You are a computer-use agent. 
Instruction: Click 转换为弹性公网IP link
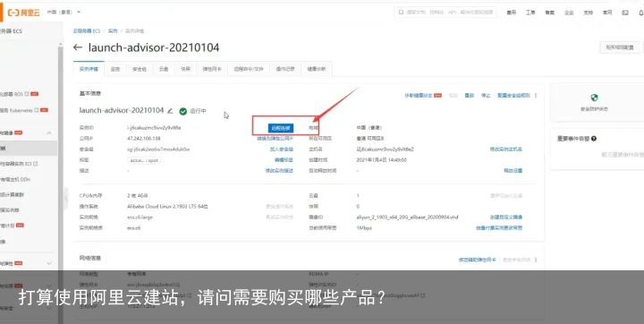tap(275, 139)
